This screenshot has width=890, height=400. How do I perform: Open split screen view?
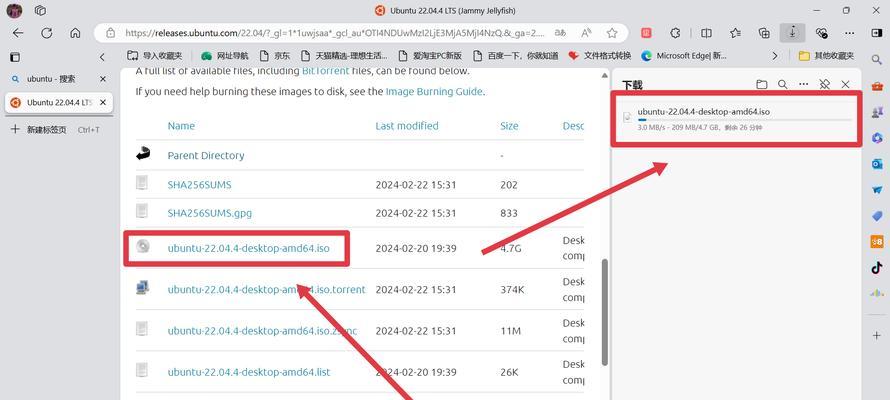click(706, 33)
